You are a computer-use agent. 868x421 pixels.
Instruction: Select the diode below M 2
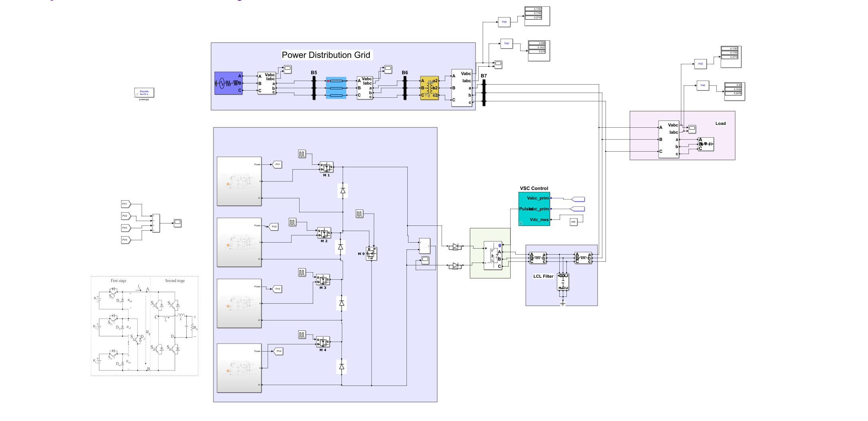340,247
